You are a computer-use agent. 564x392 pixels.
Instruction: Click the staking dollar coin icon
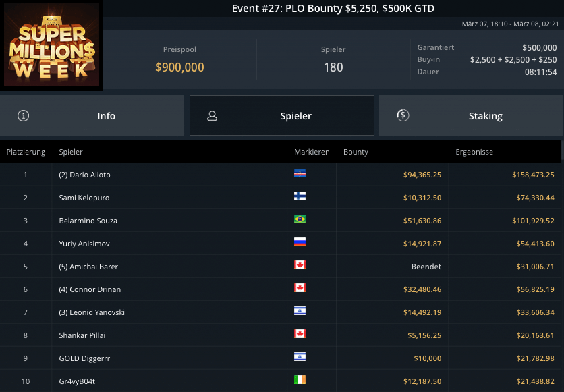click(x=403, y=115)
